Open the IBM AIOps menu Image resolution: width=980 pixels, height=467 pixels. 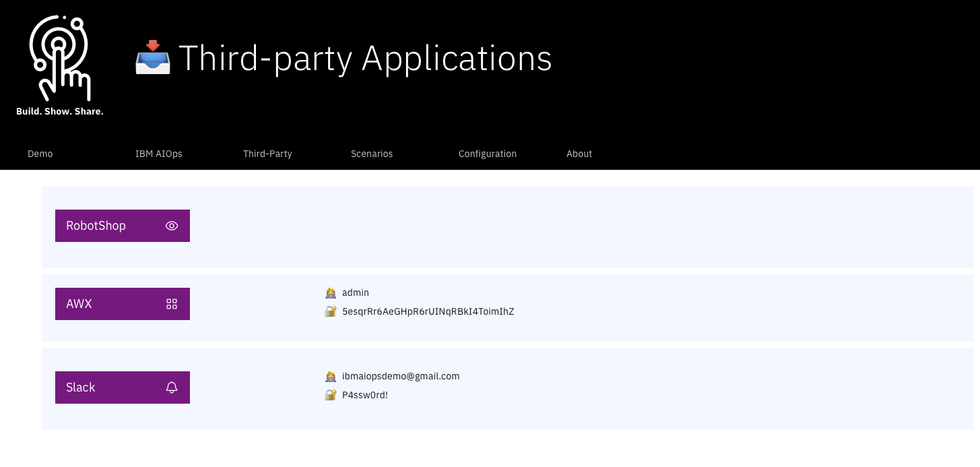click(159, 154)
